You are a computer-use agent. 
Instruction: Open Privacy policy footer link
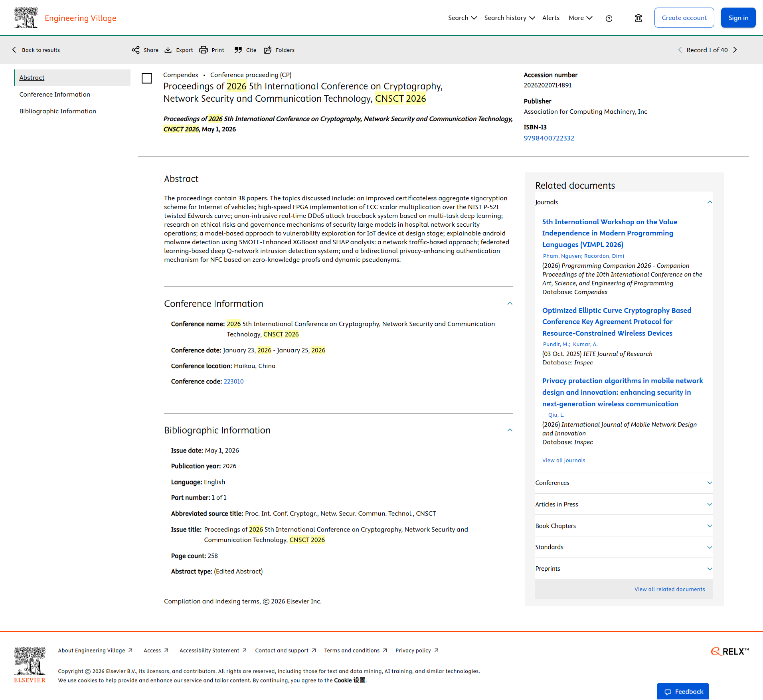coord(413,651)
